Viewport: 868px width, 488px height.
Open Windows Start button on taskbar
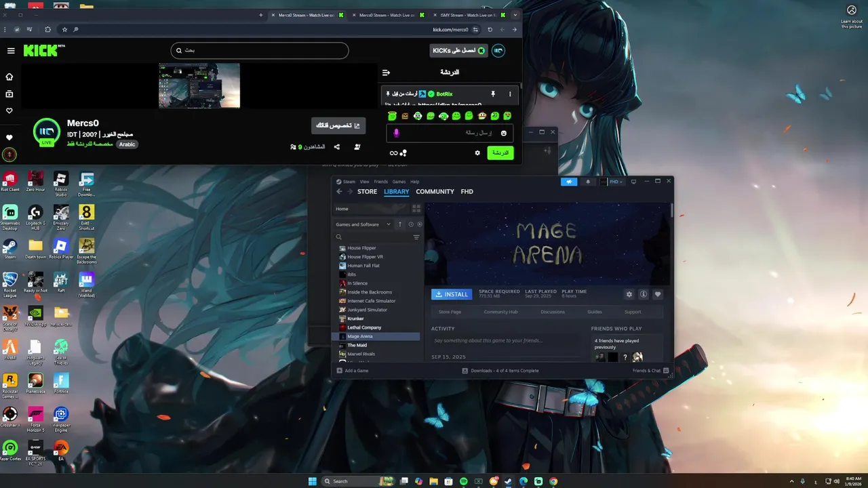313,481
